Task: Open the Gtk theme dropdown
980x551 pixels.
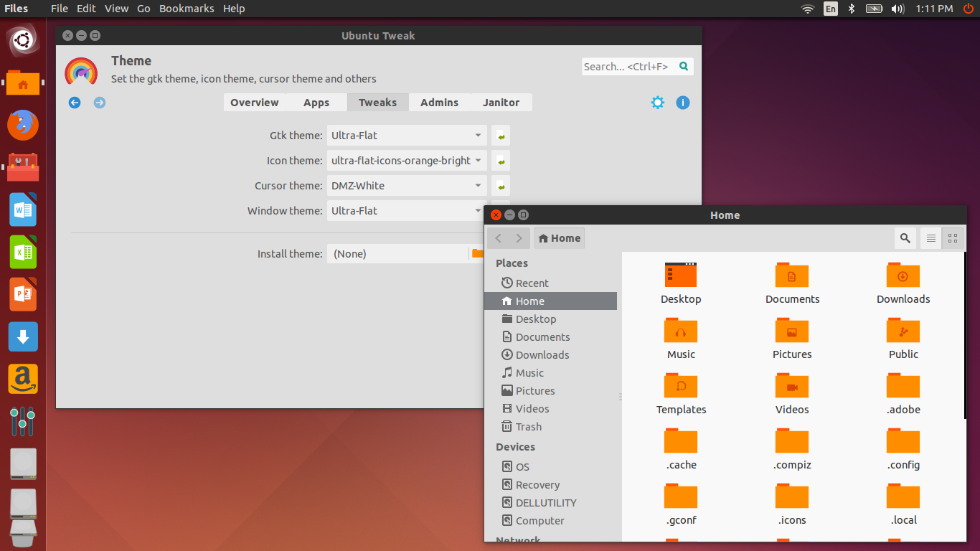Action: [x=407, y=136]
